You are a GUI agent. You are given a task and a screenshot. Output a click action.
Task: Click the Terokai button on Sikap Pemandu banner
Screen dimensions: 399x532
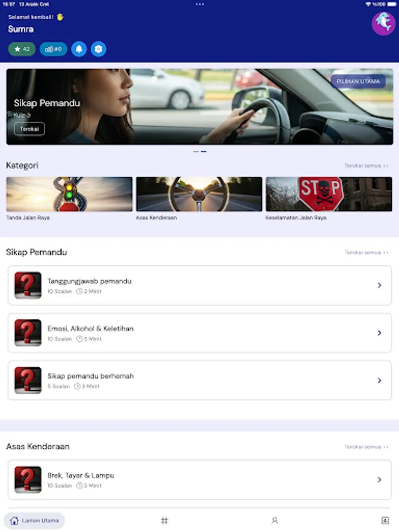pos(29,129)
